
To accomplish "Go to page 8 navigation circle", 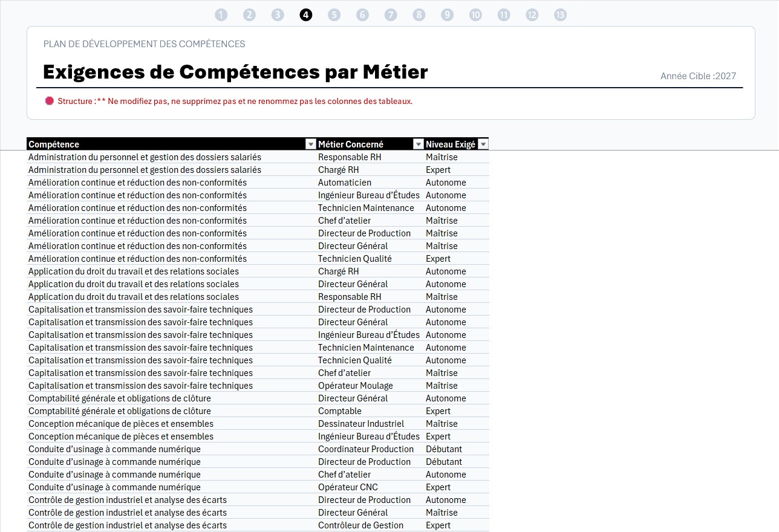I will point(419,15).
